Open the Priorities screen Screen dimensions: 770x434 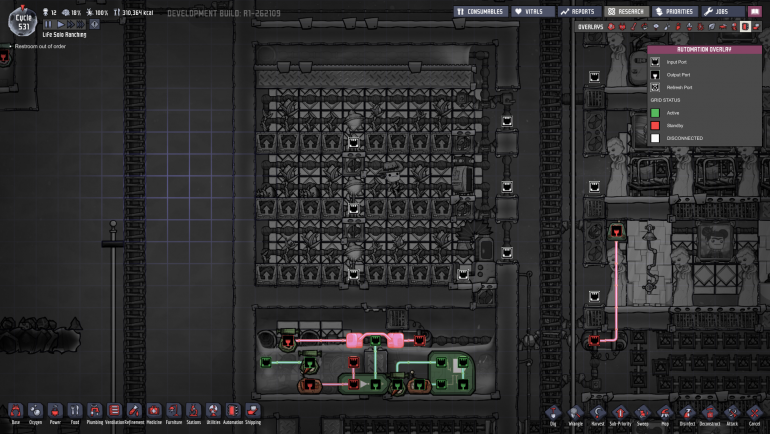point(674,11)
